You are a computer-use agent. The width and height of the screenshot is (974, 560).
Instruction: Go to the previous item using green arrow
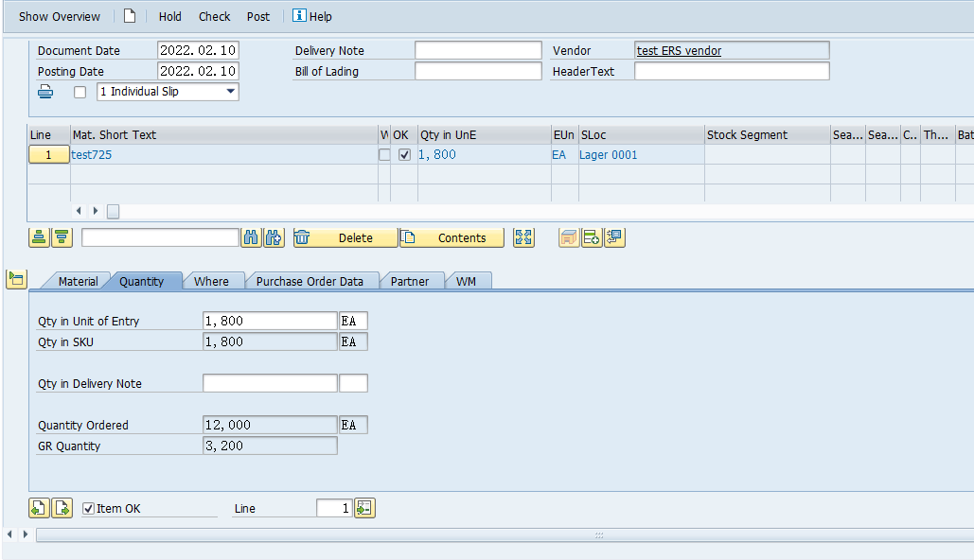pyautogui.click(x=38, y=508)
